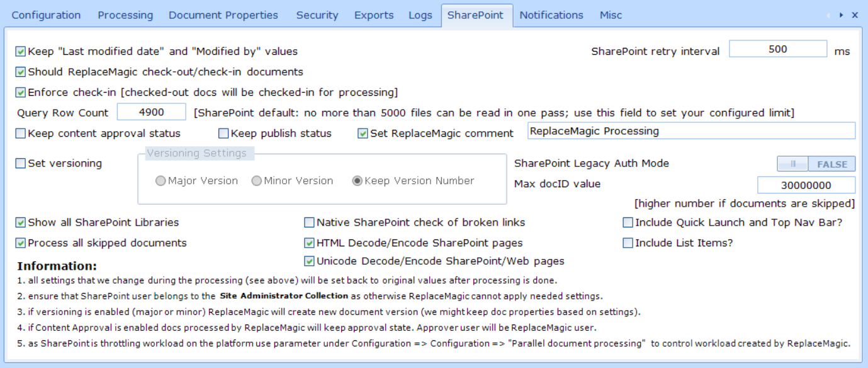Click information line 4 about Content Approval
The image size is (868, 368).
[307, 328]
